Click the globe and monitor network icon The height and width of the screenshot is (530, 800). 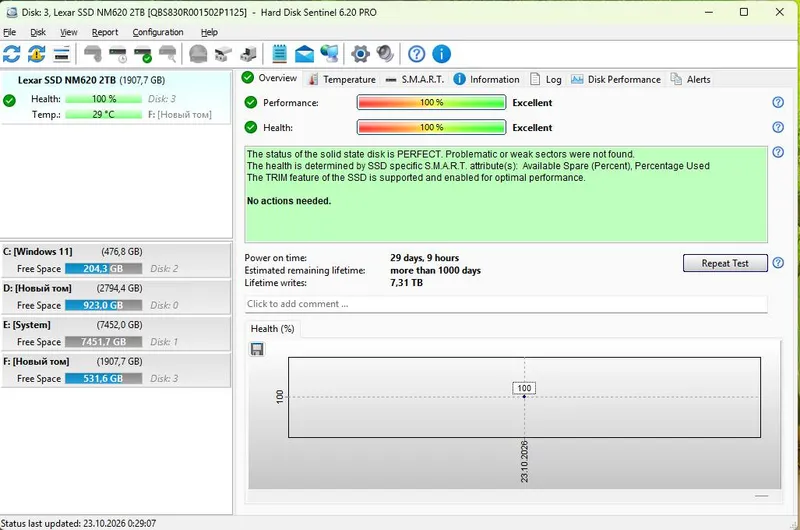(x=330, y=54)
